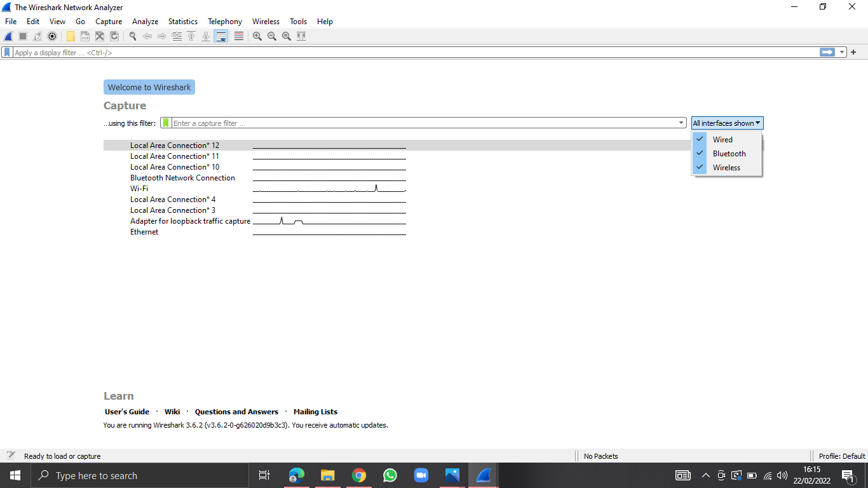Open the File menu
The width and height of the screenshot is (868, 488).
pos(11,22)
